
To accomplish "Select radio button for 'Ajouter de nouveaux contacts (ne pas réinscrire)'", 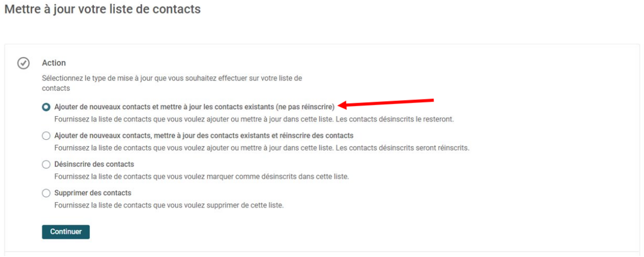I will point(46,107).
